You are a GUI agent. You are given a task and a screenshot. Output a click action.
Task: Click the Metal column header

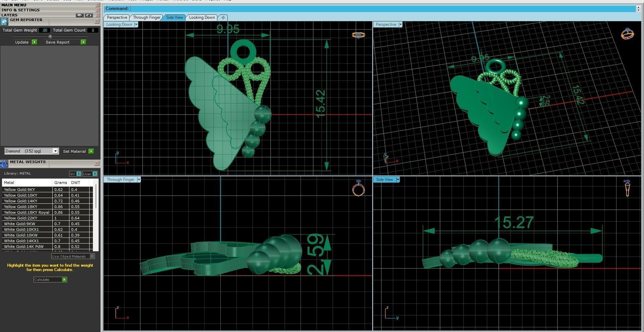tap(27, 183)
